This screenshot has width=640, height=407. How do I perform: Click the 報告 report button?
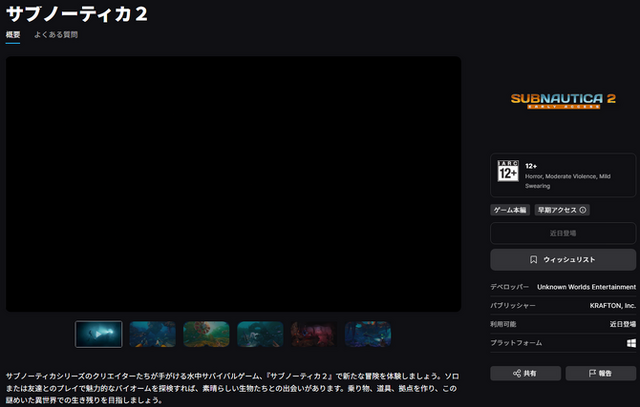[x=601, y=373]
